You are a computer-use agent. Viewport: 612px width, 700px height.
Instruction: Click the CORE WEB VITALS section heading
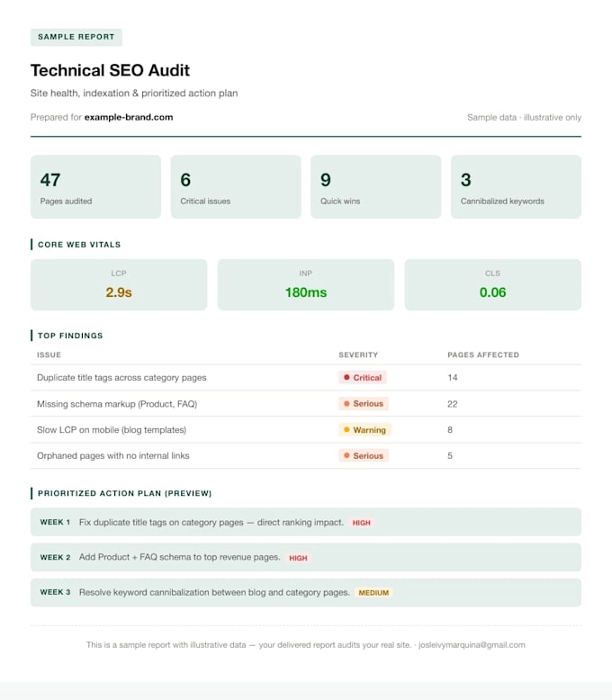[x=79, y=244]
